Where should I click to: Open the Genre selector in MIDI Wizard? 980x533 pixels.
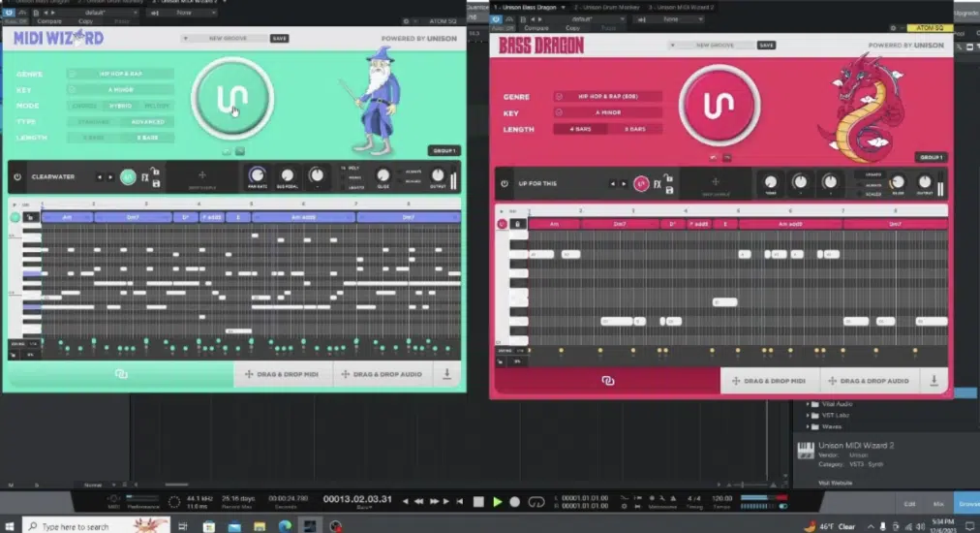coord(121,74)
